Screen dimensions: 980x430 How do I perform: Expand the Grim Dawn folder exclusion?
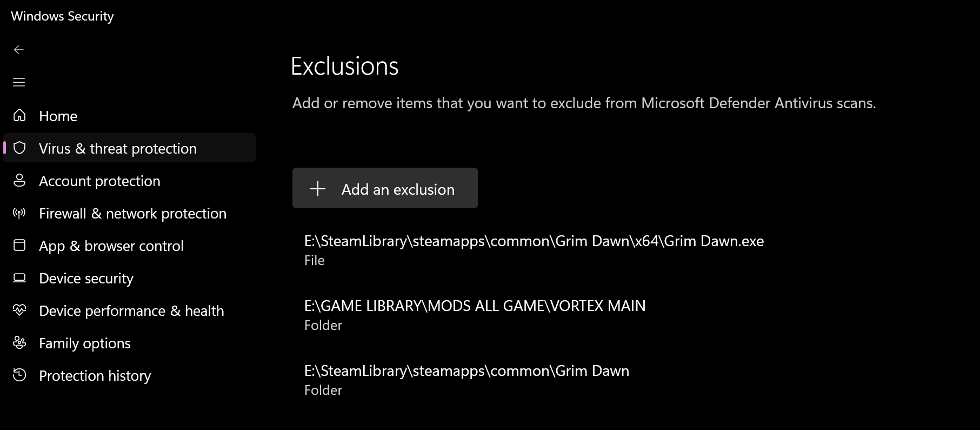pyautogui.click(x=466, y=380)
